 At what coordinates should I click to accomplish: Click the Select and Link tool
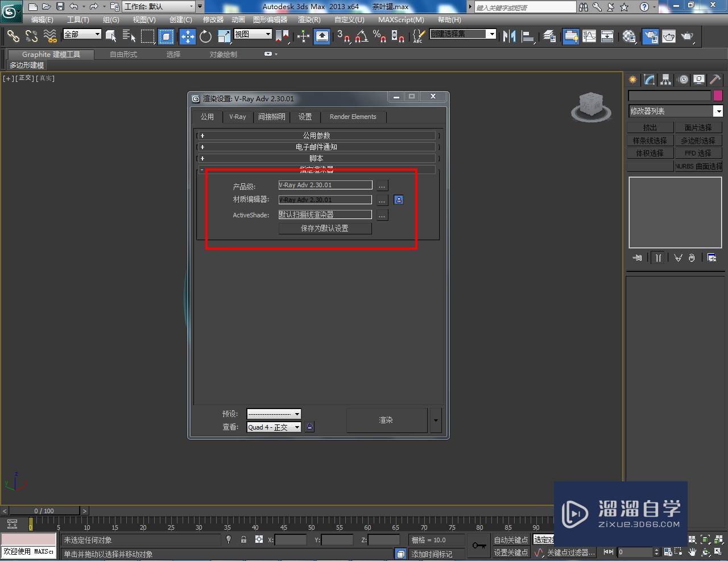click(13, 36)
